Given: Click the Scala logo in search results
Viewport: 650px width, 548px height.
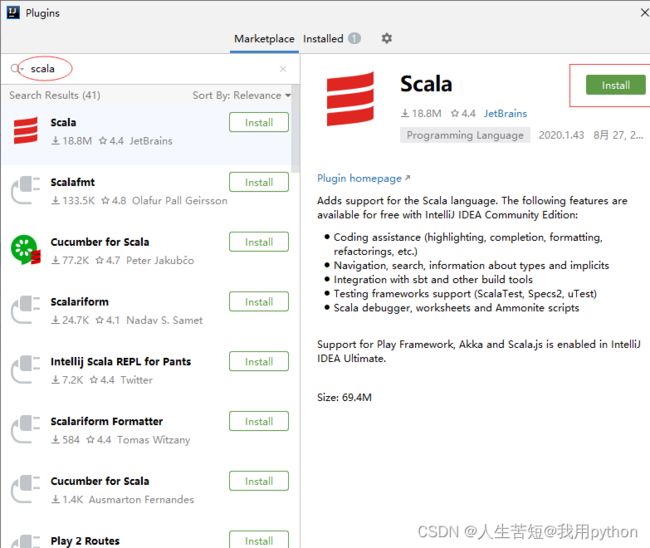Looking at the screenshot, I should tap(26, 130).
